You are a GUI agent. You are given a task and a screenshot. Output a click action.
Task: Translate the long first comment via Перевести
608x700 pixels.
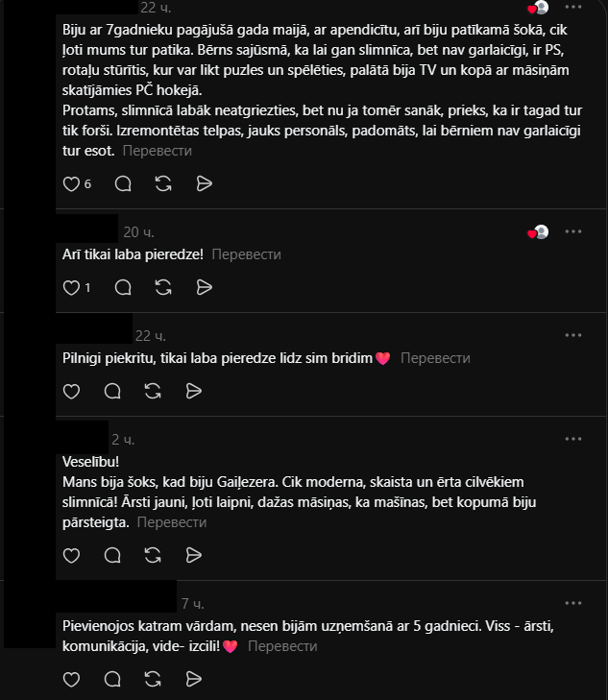coord(158,151)
